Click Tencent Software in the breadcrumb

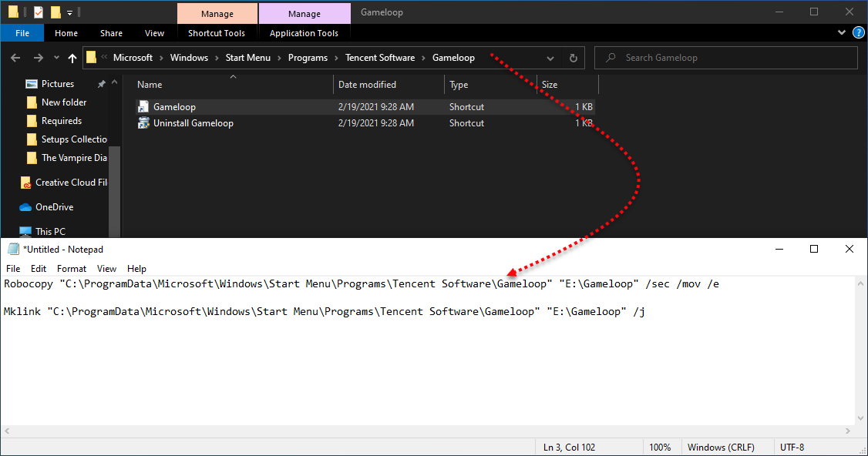coord(380,58)
